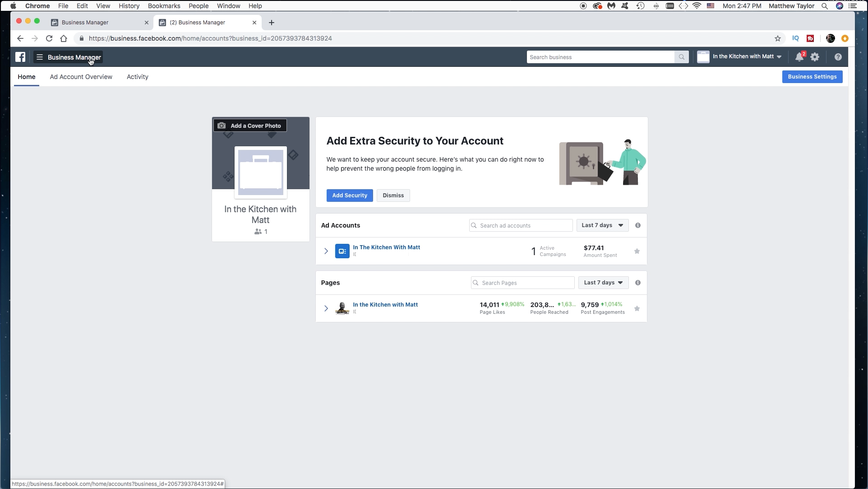Click the Facebook logo icon

click(20, 57)
